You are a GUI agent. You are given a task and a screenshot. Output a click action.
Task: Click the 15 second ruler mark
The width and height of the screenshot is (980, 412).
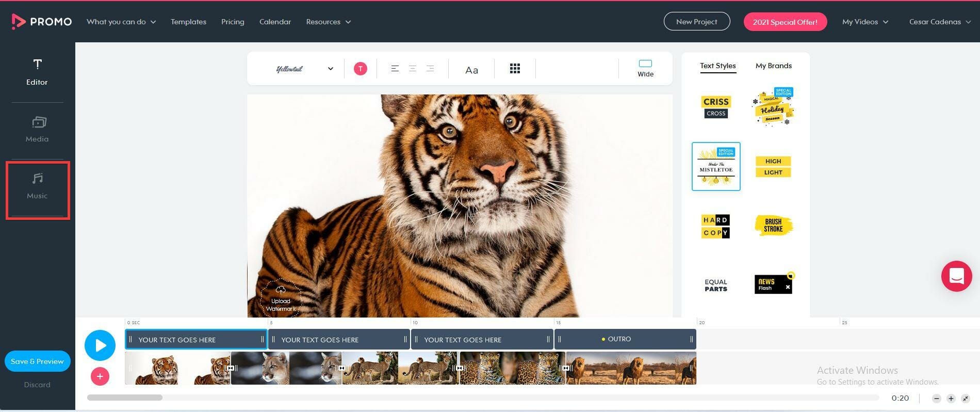click(558, 323)
